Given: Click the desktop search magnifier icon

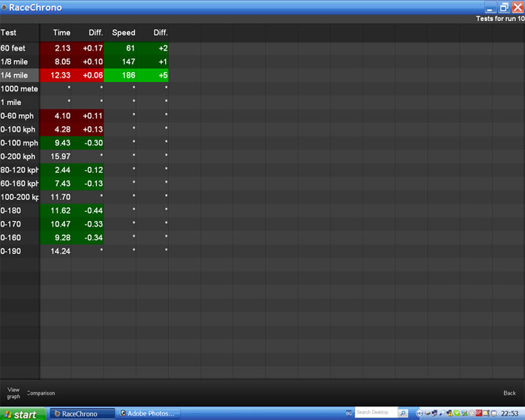Looking at the screenshot, I should [x=402, y=413].
